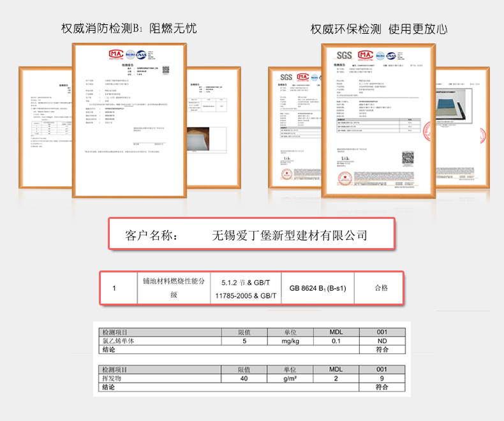Screen dimensions: 504x421
Task: Click the 挥发物 row label
Action: click(112, 378)
